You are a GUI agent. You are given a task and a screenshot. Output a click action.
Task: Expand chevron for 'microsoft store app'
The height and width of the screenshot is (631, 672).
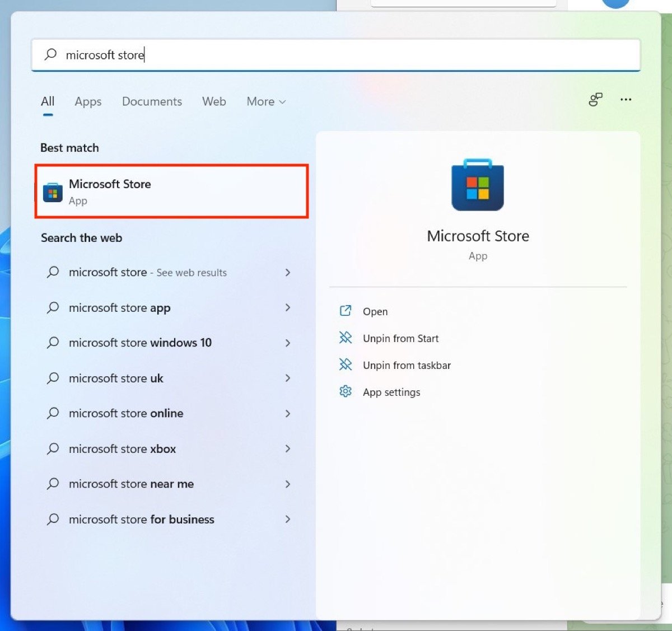[x=288, y=307]
